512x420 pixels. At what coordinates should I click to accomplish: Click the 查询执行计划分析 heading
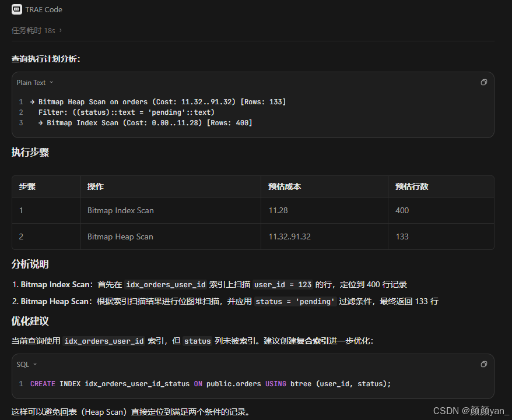(45, 59)
